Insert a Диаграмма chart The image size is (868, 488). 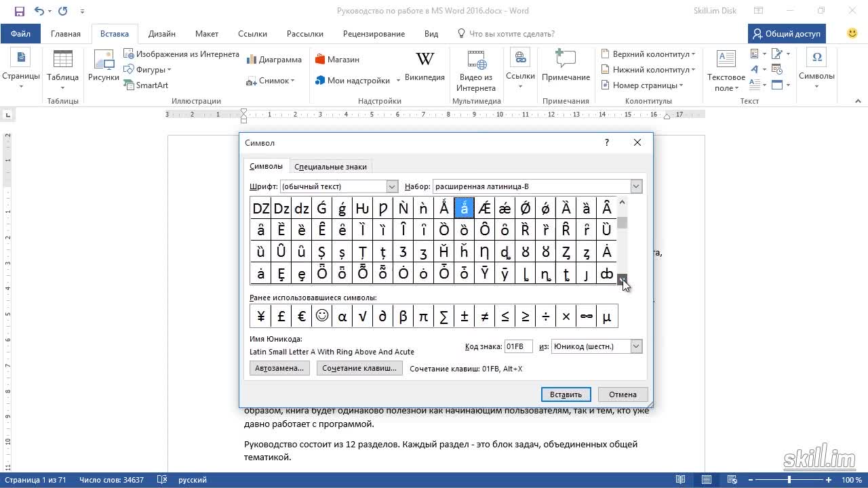[273, 60]
